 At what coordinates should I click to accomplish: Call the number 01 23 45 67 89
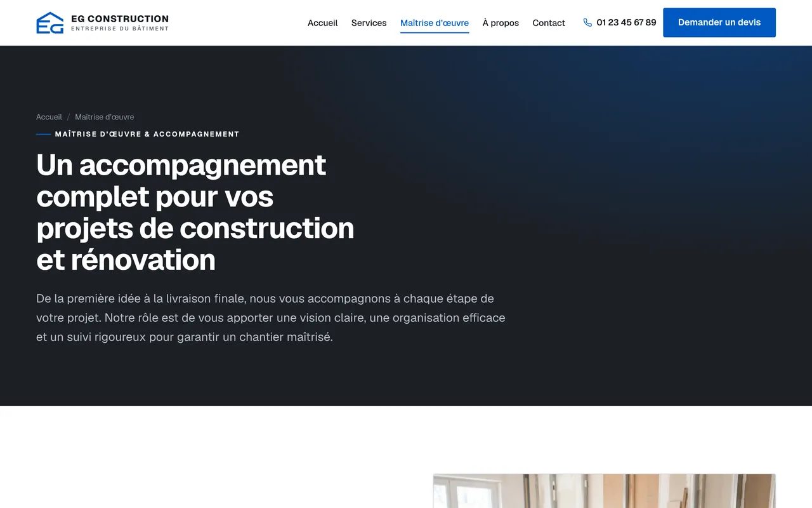(626, 22)
